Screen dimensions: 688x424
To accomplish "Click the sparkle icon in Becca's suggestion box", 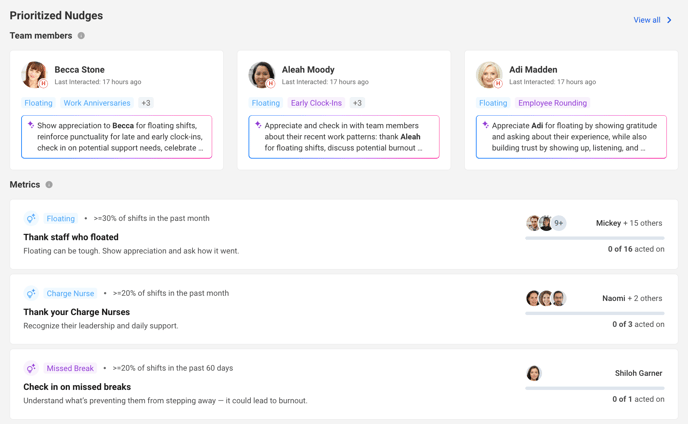I will [x=31, y=125].
